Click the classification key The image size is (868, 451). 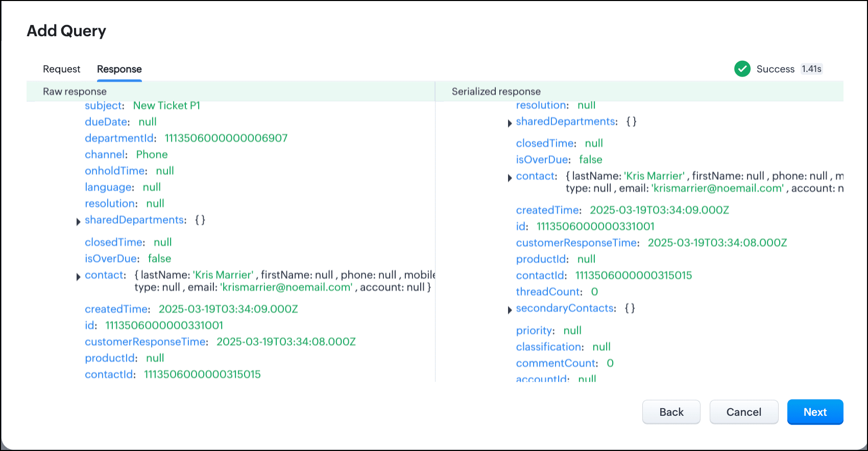[x=550, y=347]
